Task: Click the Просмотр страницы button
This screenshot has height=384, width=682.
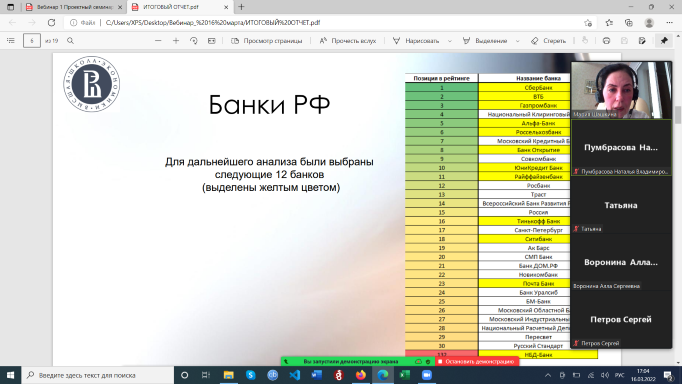Action: pyautogui.click(x=267, y=40)
